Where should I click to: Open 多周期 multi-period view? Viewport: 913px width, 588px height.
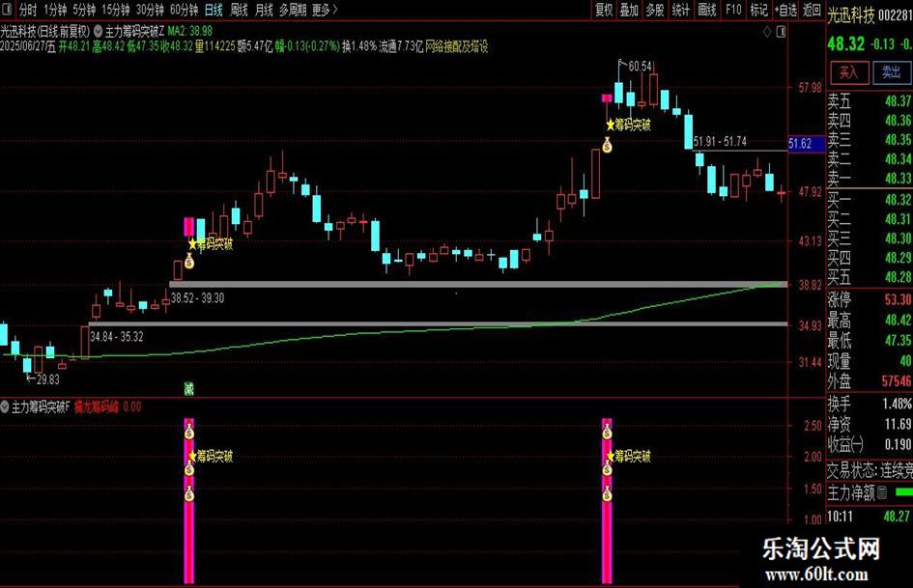(293, 10)
